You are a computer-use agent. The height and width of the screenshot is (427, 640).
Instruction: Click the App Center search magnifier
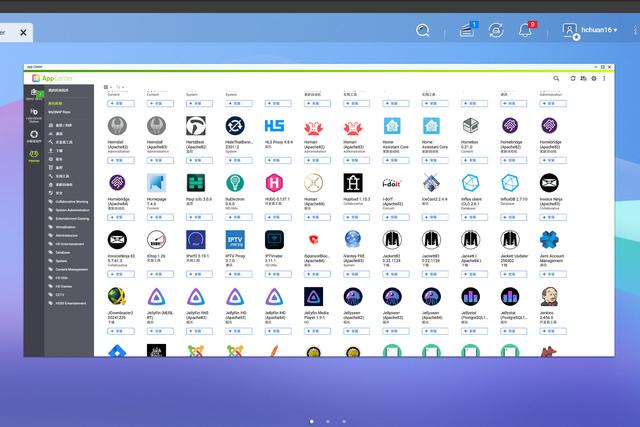[x=556, y=78]
